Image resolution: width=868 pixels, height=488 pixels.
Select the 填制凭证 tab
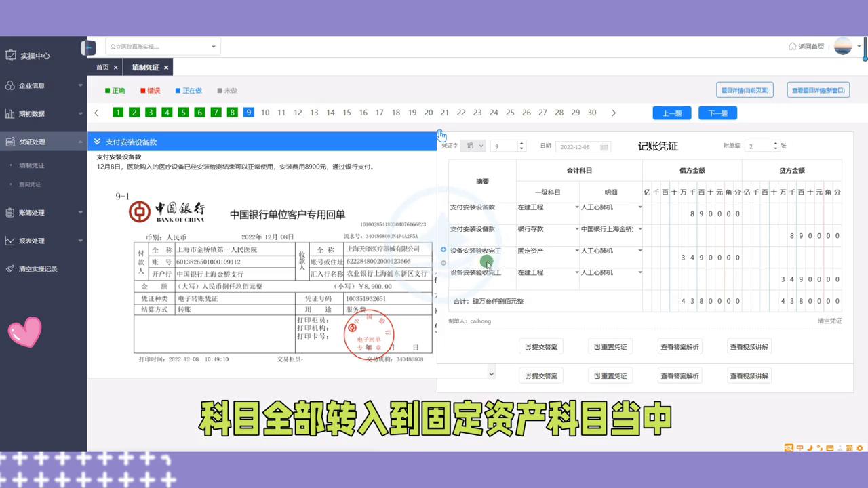coord(144,67)
